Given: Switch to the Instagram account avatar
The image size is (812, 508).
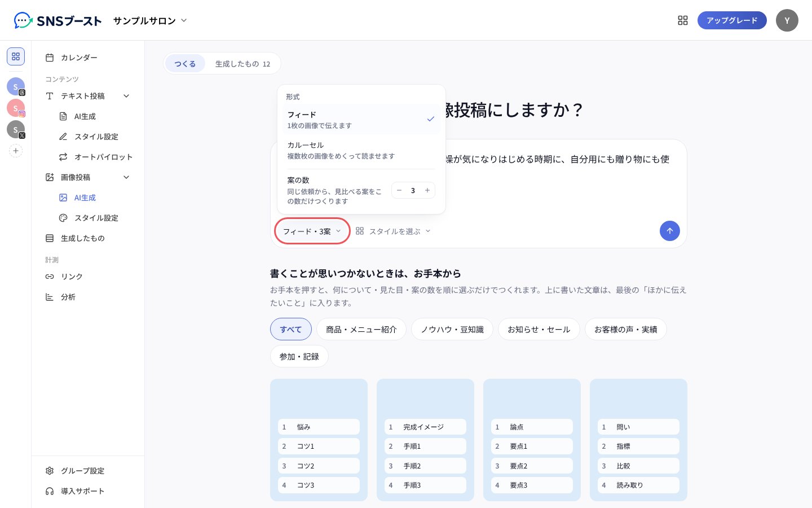Looking at the screenshot, I should coord(16,108).
